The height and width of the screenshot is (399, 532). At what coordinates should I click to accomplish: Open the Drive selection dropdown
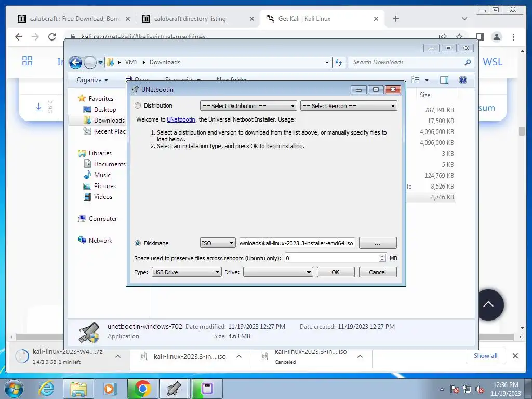(x=278, y=272)
